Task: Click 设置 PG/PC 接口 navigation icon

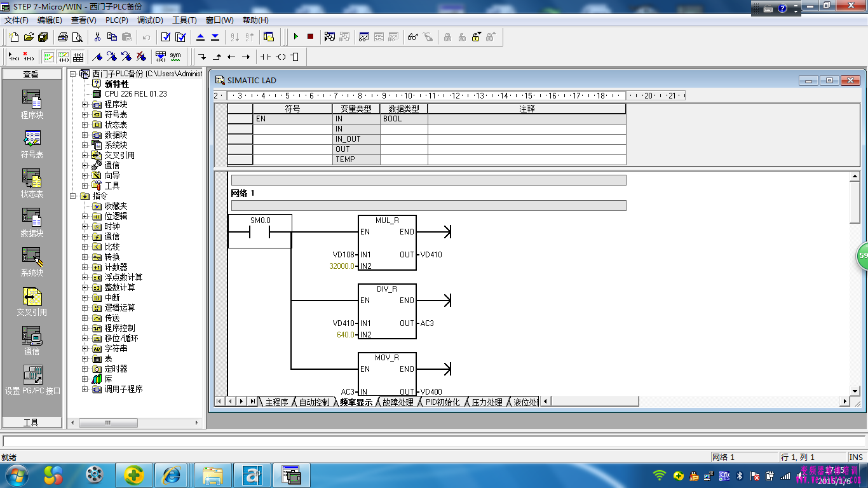Action: click(x=32, y=380)
